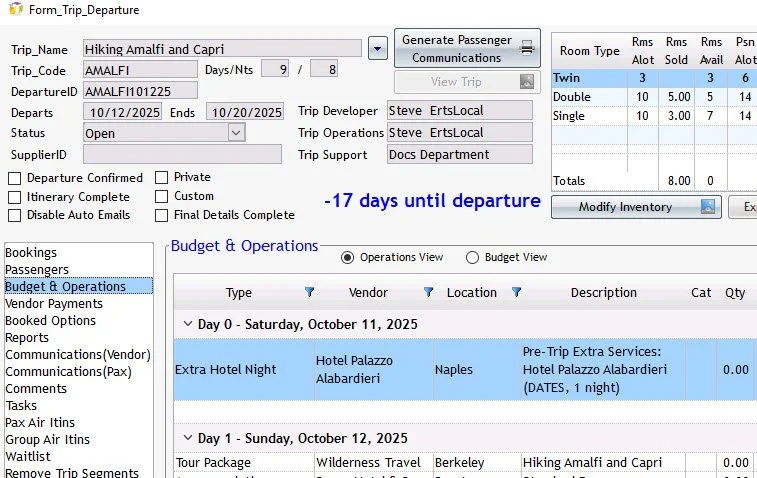Open the Trip_Name dropdown arrow
757x478 pixels.
378,49
